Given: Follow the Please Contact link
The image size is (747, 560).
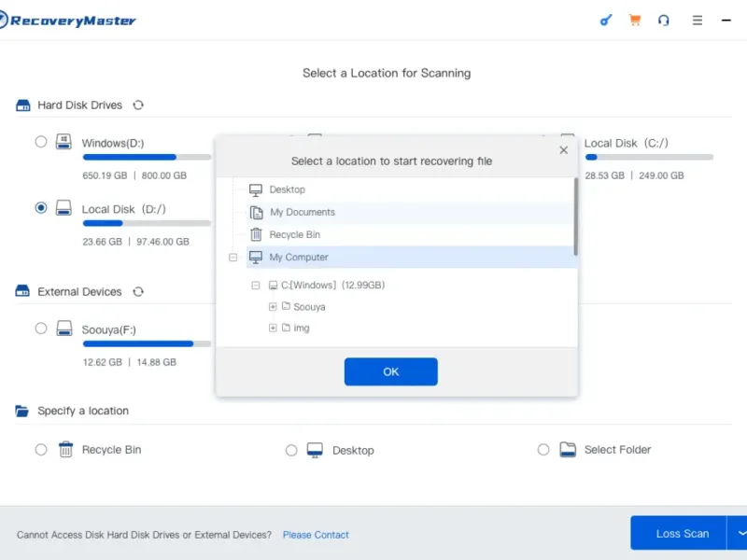Looking at the screenshot, I should [x=316, y=535].
